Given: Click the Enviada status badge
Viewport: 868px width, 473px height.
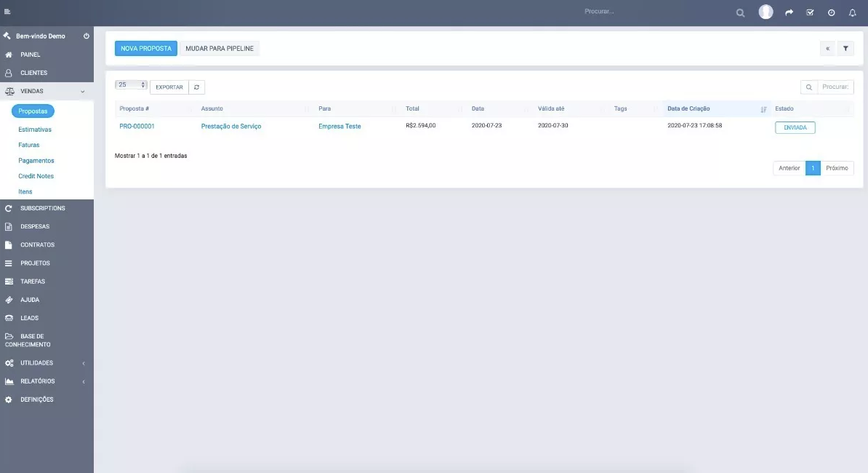Looking at the screenshot, I should (x=795, y=127).
